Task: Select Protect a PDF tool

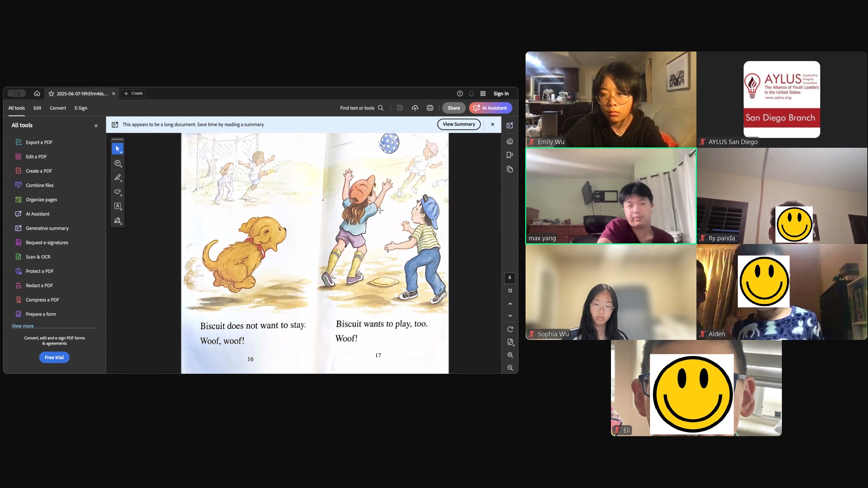Action: pos(39,271)
